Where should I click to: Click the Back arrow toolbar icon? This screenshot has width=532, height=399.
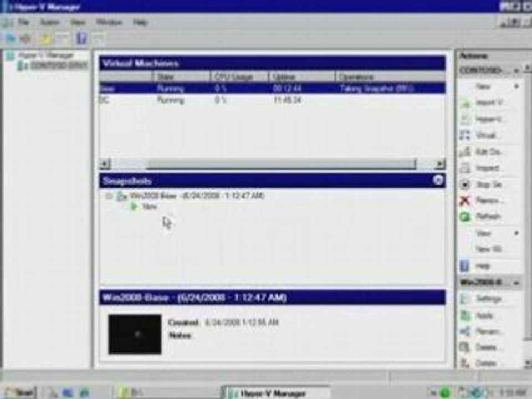coord(11,39)
